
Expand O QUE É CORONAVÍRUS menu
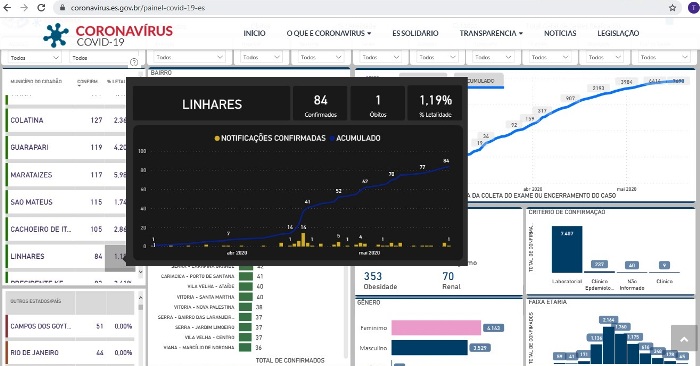329,33
